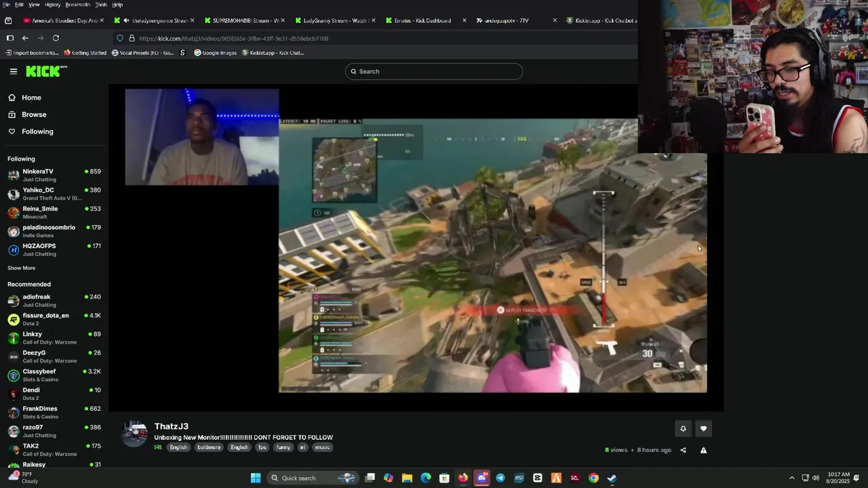Open the Tools menu
Screen dimensions: 868x488
[x=101, y=5]
